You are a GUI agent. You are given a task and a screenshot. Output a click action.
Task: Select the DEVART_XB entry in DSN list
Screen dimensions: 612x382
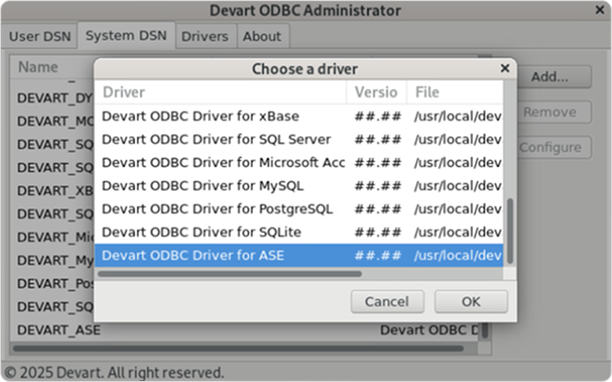click(55, 191)
